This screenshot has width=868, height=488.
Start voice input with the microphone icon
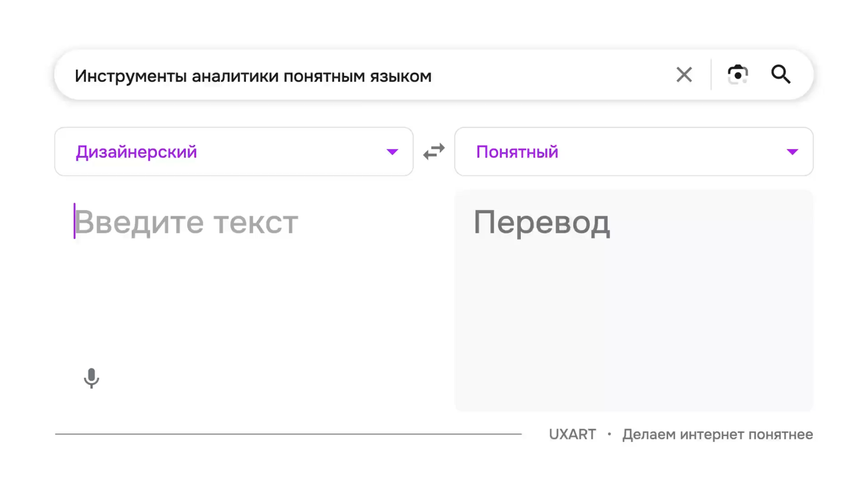pyautogui.click(x=91, y=378)
